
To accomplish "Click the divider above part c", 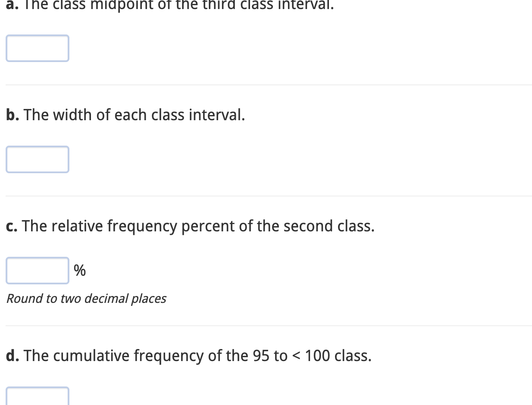I will tap(266, 196).
